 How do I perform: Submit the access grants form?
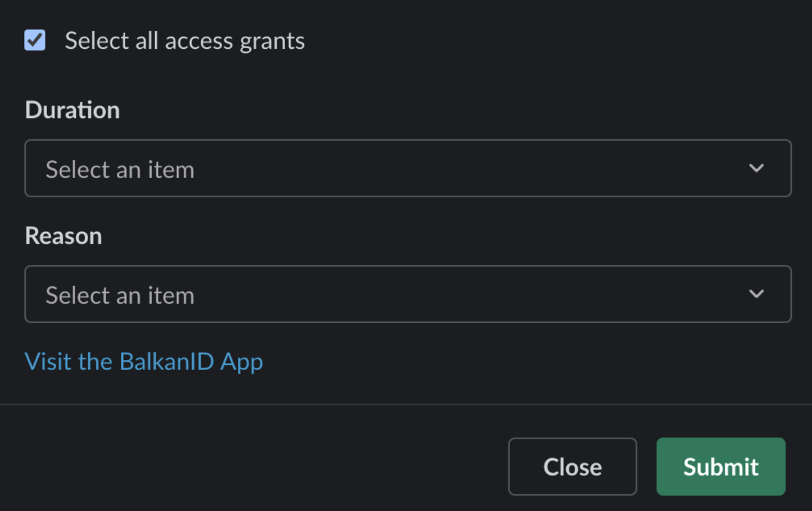[x=720, y=467]
